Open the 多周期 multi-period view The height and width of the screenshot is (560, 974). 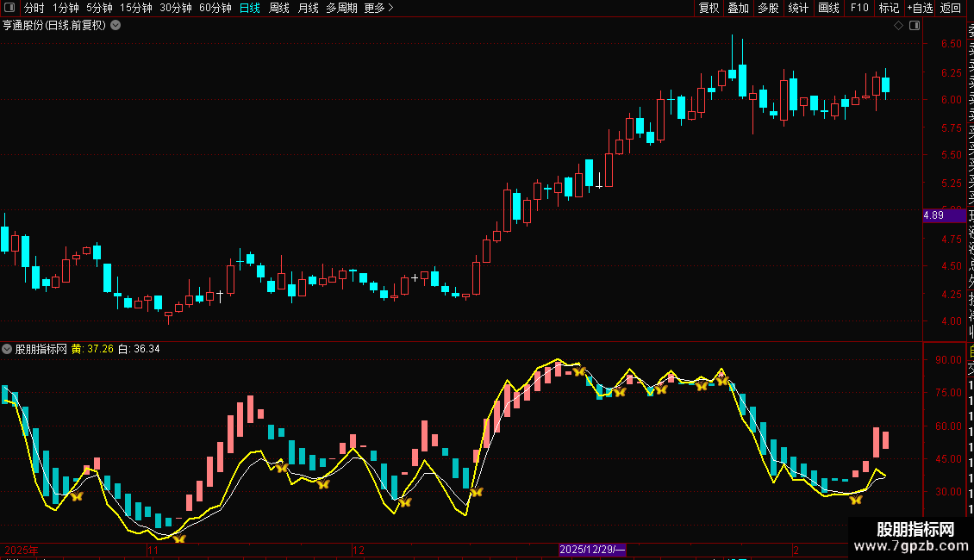[341, 8]
